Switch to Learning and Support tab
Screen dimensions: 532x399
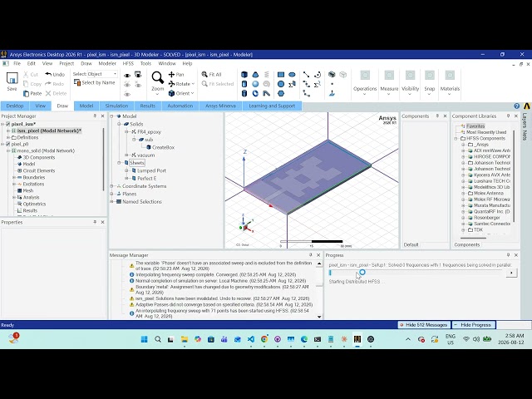(x=272, y=106)
